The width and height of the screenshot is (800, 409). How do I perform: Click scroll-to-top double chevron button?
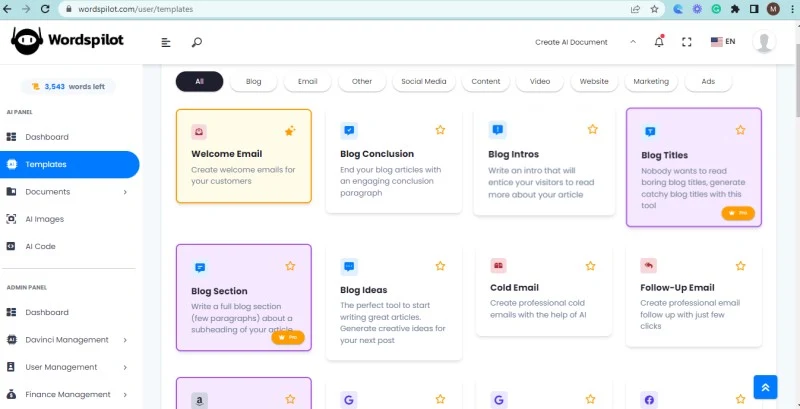click(765, 387)
